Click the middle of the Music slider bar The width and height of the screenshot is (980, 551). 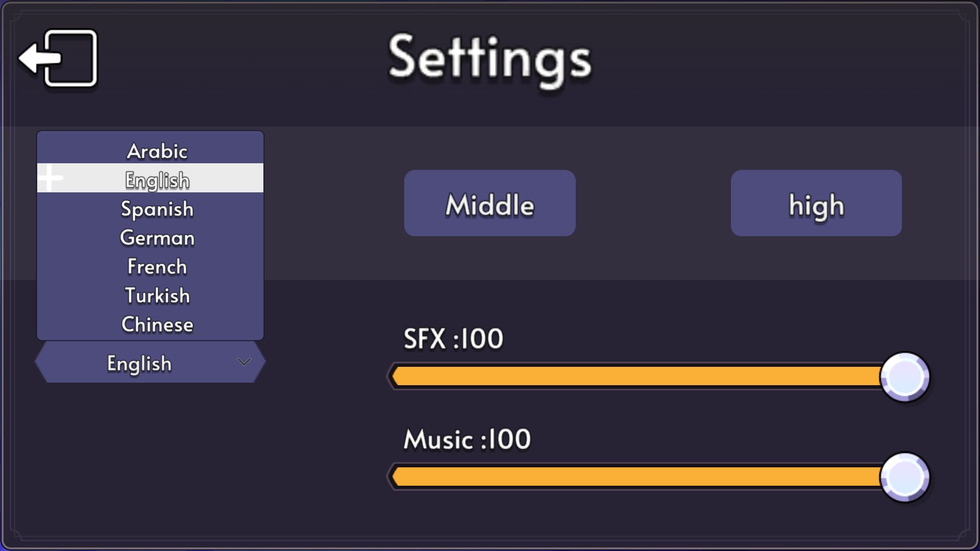[638, 477]
